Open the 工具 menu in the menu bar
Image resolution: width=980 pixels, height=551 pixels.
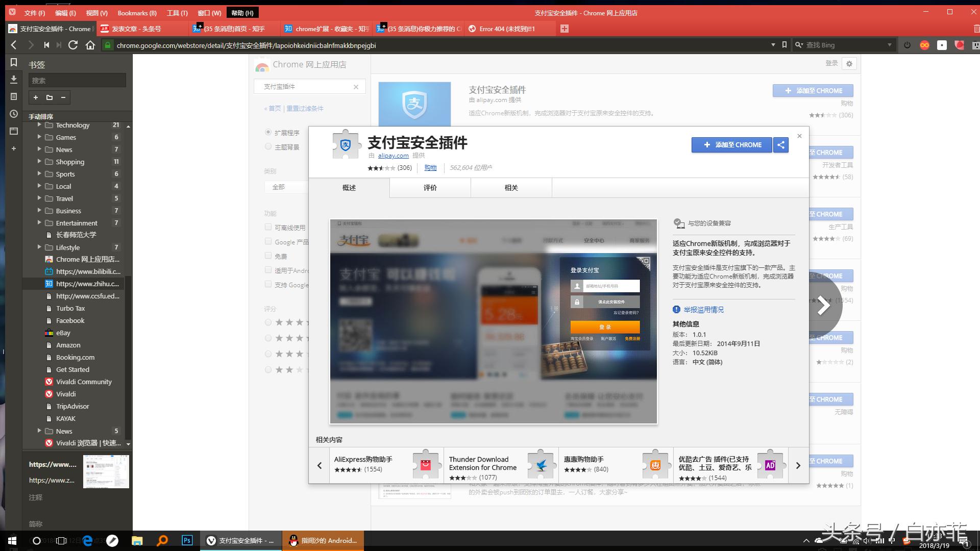176,13
